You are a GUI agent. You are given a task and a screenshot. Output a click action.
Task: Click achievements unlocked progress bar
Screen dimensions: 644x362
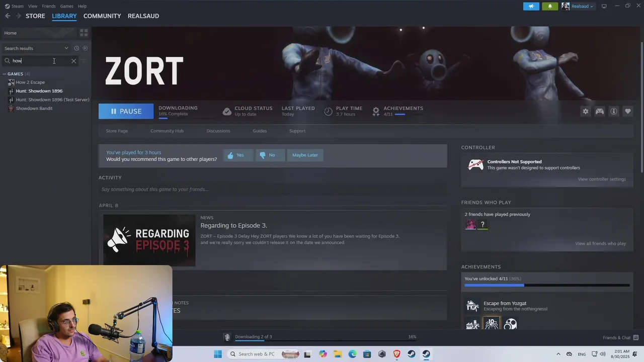[x=547, y=286]
